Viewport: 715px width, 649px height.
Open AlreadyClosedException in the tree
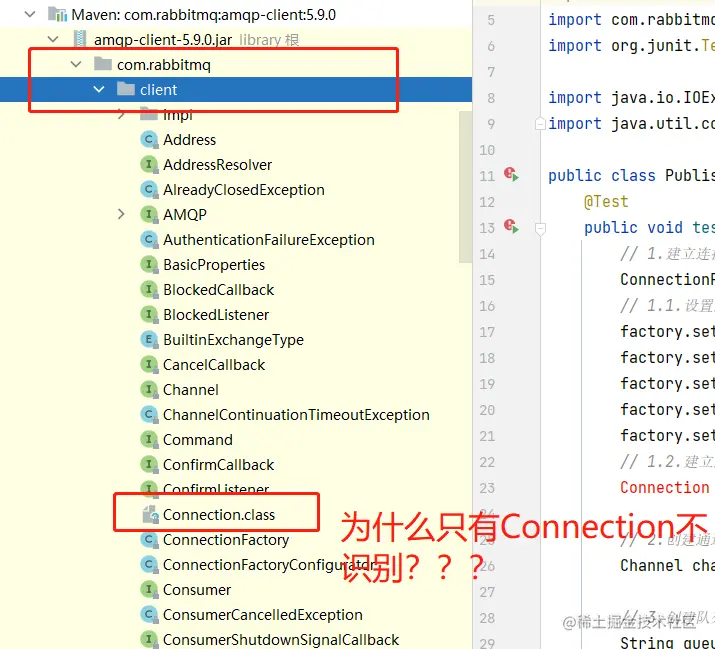pos(244,190)
